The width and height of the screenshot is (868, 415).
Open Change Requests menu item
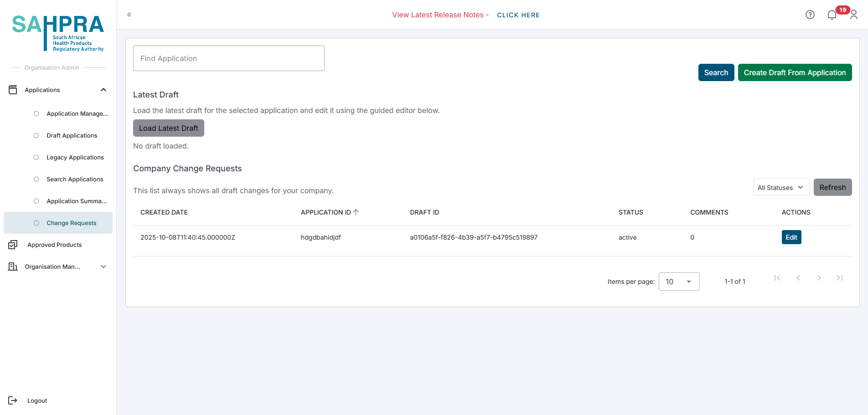pos(71,223)
